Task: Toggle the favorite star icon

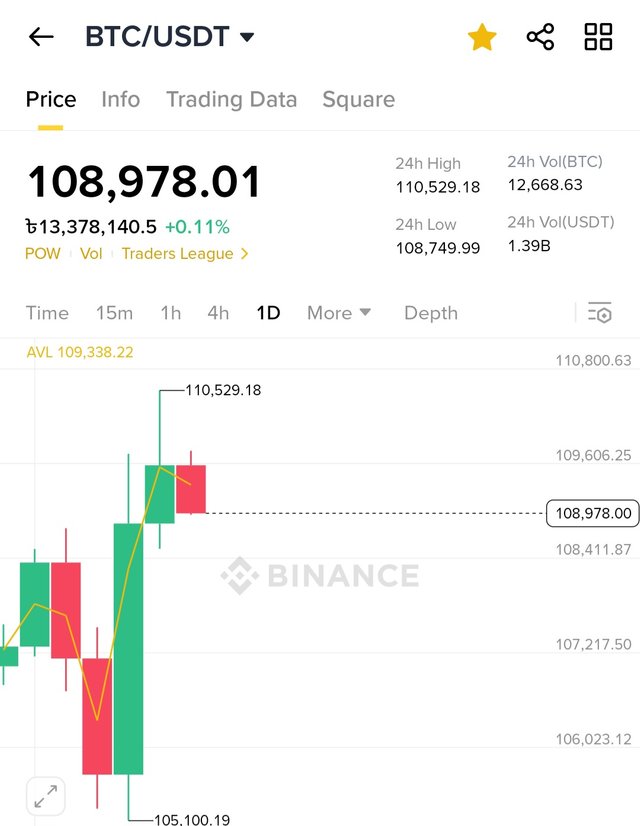Action: point(482,38)
